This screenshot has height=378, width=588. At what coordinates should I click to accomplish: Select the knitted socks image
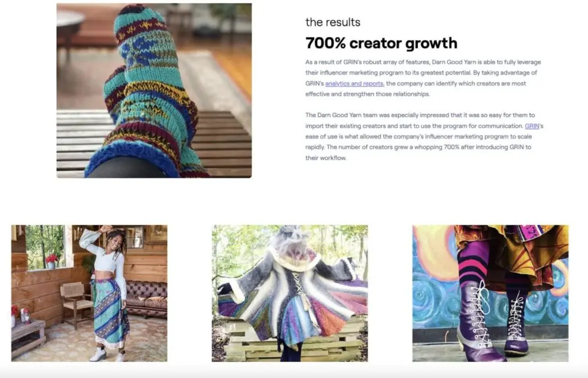point(154,90)
